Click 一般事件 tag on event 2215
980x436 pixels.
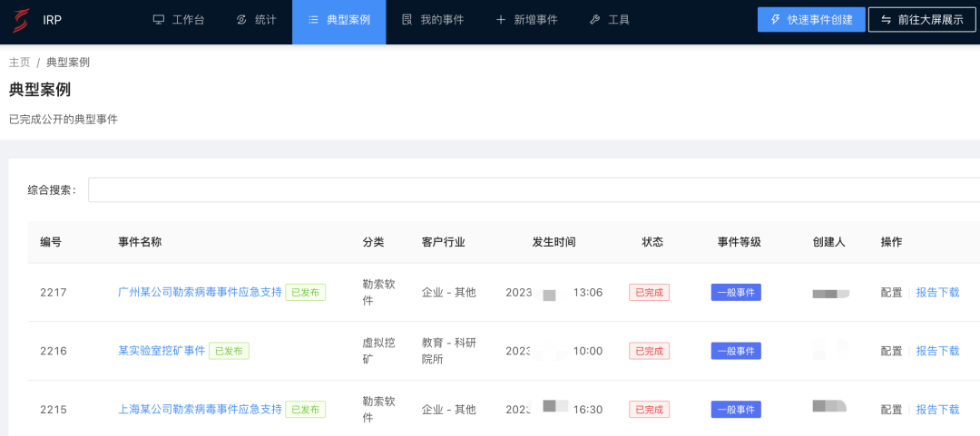[x=735, y=410]
